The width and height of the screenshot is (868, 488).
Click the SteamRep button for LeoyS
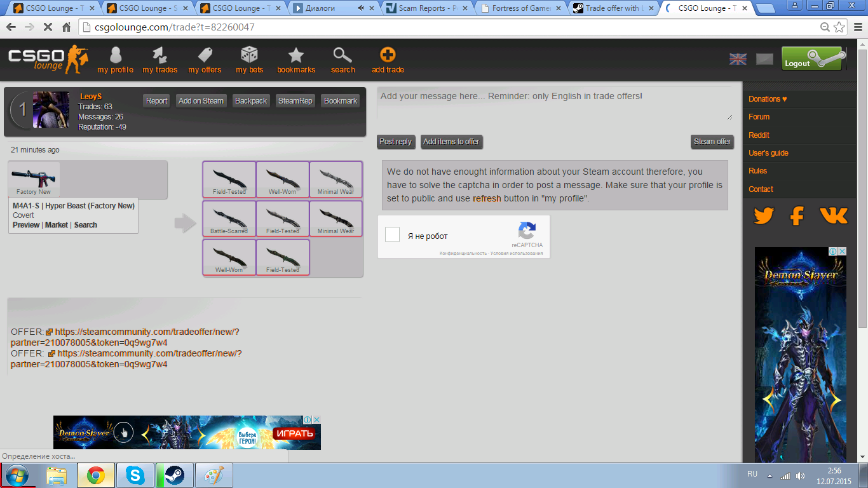[295, 101]
